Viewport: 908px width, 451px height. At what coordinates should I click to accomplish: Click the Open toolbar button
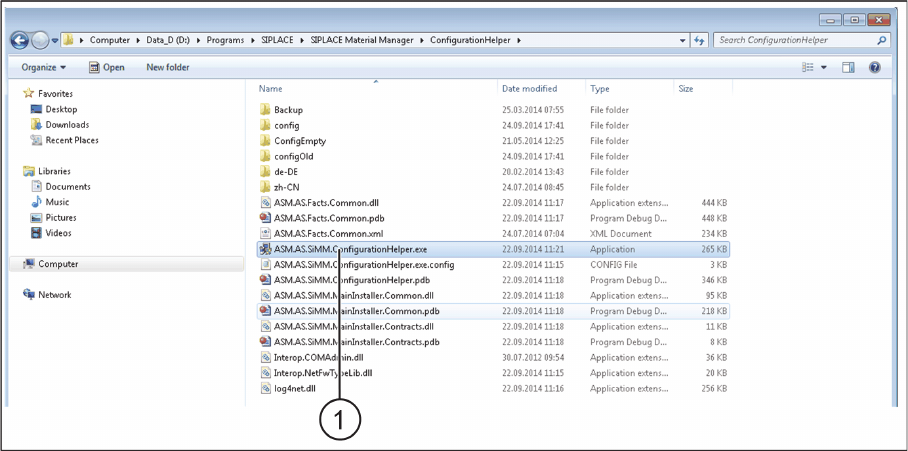click(107, 68)
